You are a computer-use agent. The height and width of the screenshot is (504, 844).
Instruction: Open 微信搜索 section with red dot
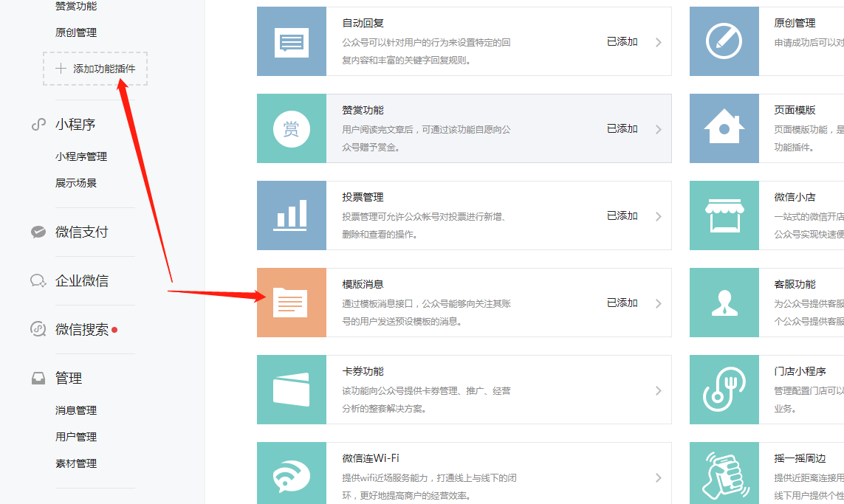click(x=81, y=329)
